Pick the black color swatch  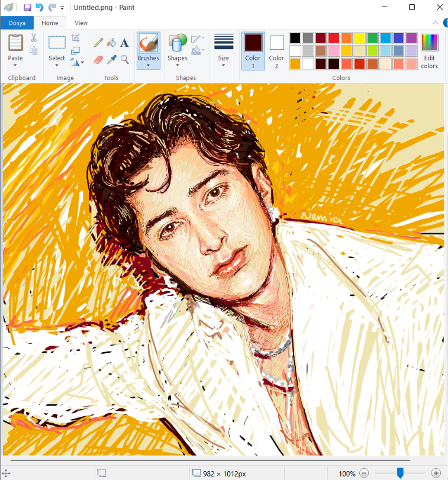point(295,38)
